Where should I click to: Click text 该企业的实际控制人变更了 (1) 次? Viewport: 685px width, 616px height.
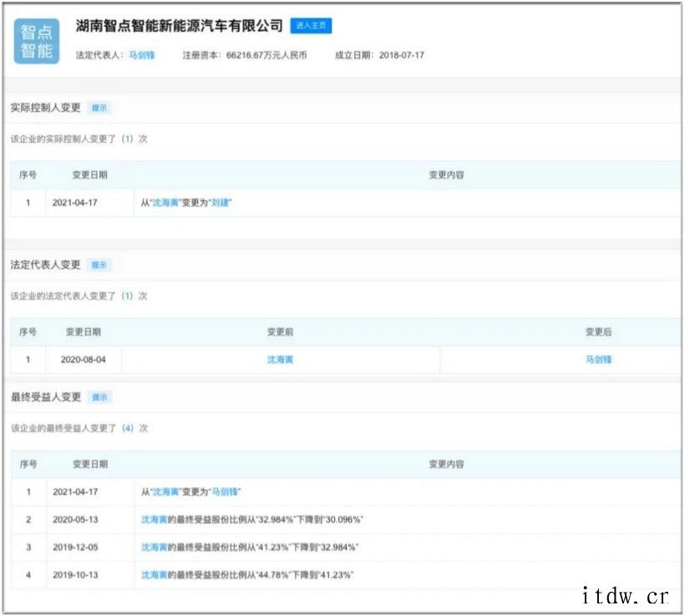click(x=79, y=139)
